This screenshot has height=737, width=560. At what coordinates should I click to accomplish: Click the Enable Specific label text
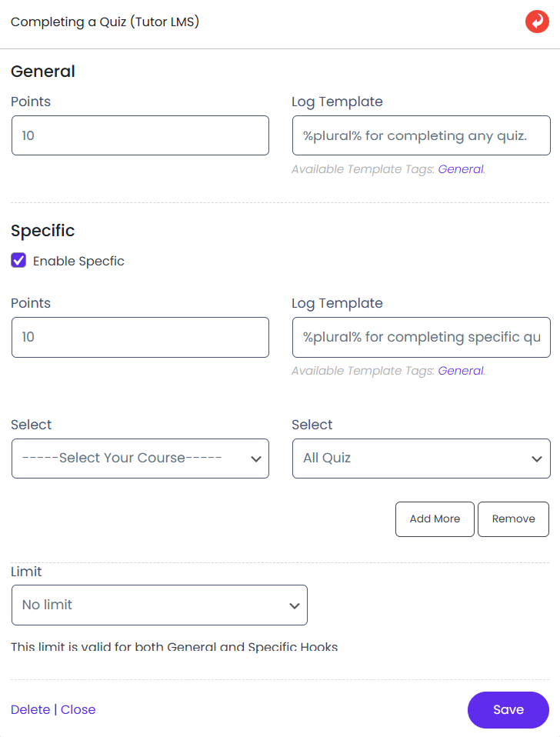(78, 262)
